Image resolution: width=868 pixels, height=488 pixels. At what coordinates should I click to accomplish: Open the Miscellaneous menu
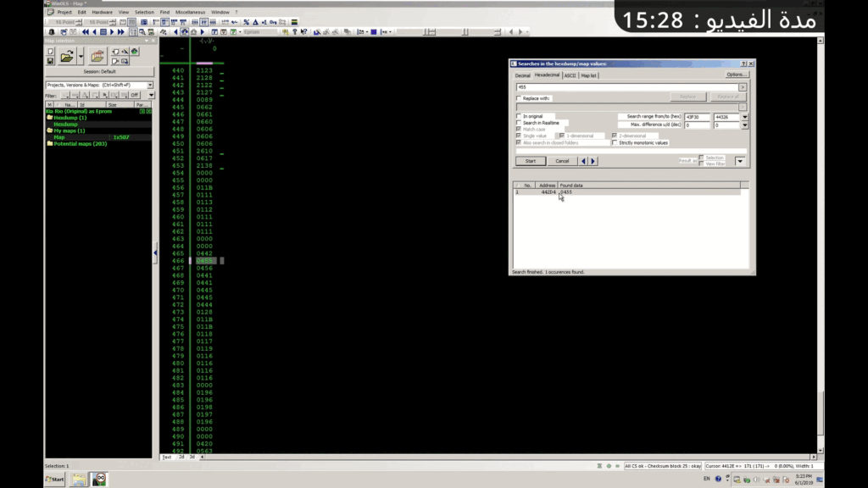coord(189,12)
